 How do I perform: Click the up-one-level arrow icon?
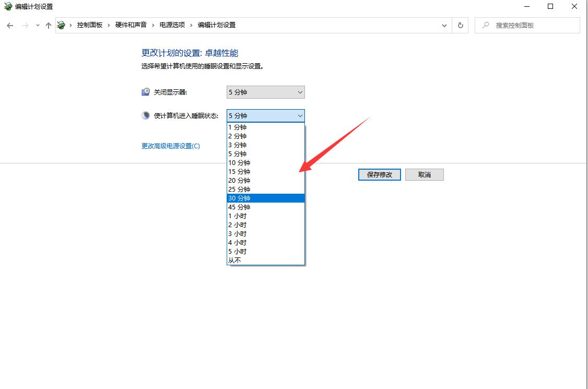point(49,26)
